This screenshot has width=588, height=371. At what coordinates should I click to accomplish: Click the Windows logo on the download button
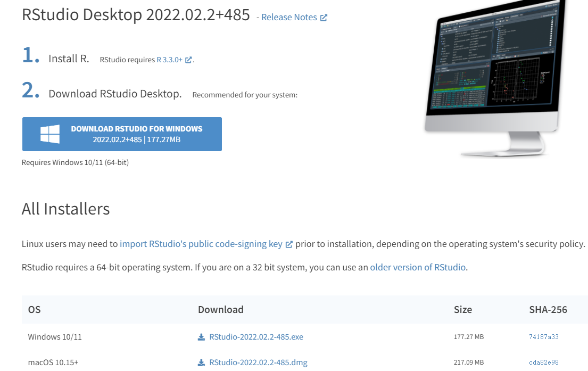pyautogui.click(x=50, y=134)
